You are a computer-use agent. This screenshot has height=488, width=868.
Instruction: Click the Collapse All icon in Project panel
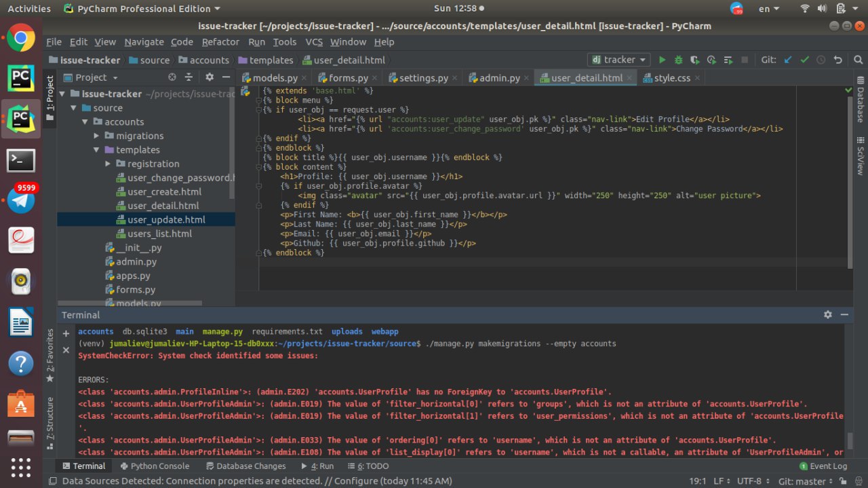(x=189, y=77)
